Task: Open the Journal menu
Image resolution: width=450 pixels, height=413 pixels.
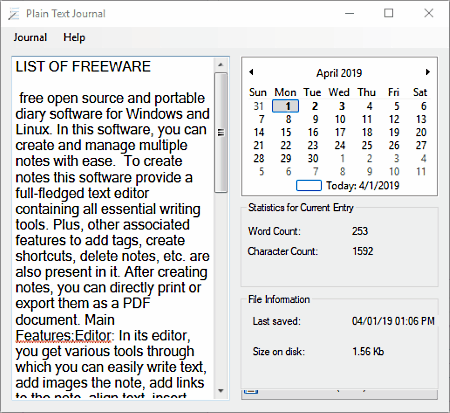Action: tap(30, 37)
